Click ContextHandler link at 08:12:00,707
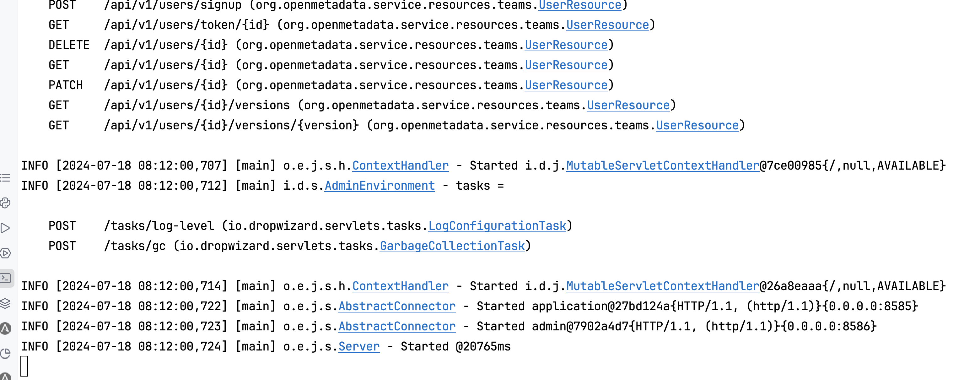 pyautogui.click(x=400, y=166)
